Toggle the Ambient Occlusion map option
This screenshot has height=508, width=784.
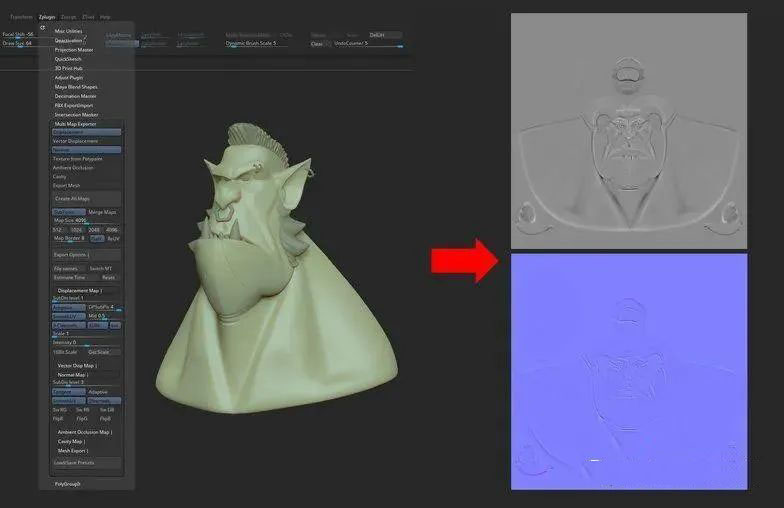86,168
